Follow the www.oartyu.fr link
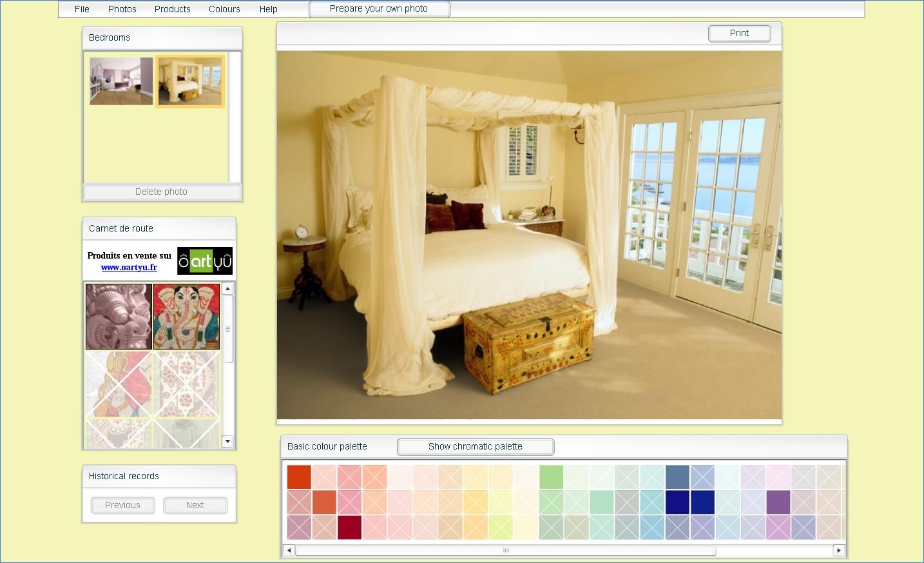Image resolution: width=924 pixels, height=563 pixels. tap(129, 267)
